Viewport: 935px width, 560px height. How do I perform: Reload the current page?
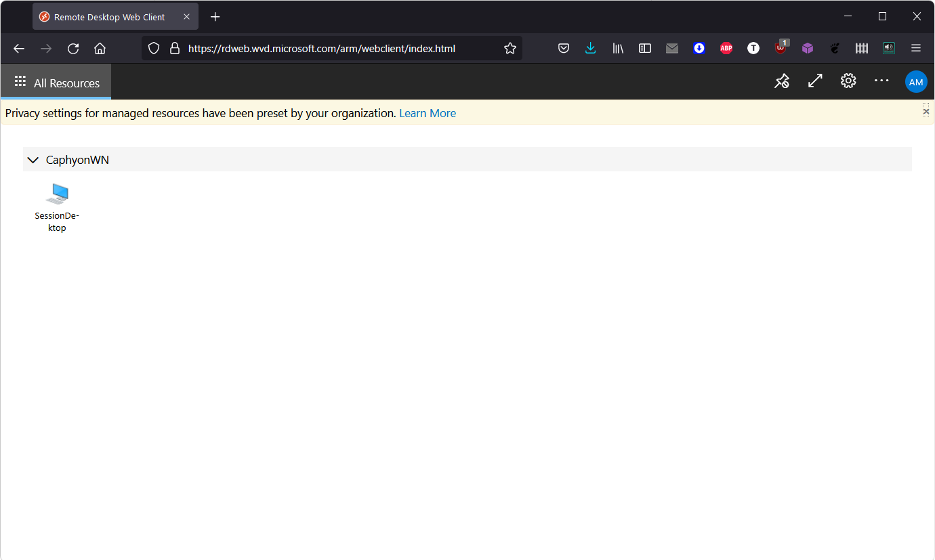tap(73, 48)
